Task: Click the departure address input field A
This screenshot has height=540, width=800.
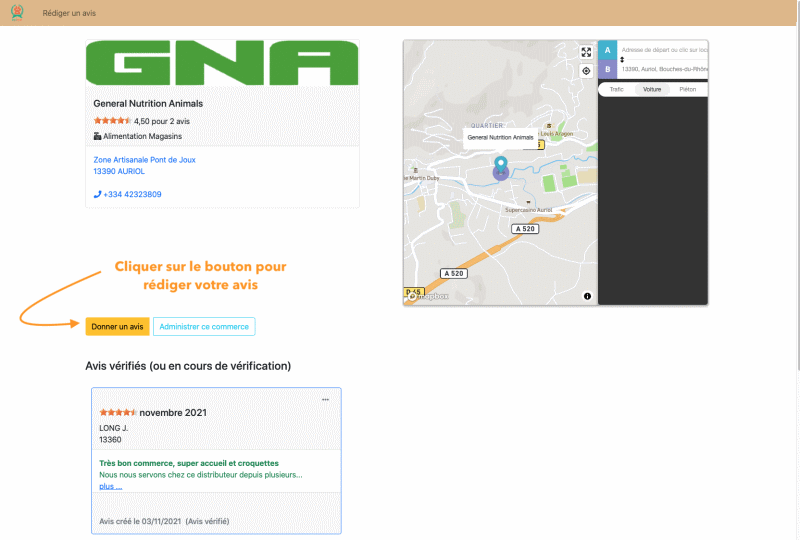Action: tap(664, 49)
